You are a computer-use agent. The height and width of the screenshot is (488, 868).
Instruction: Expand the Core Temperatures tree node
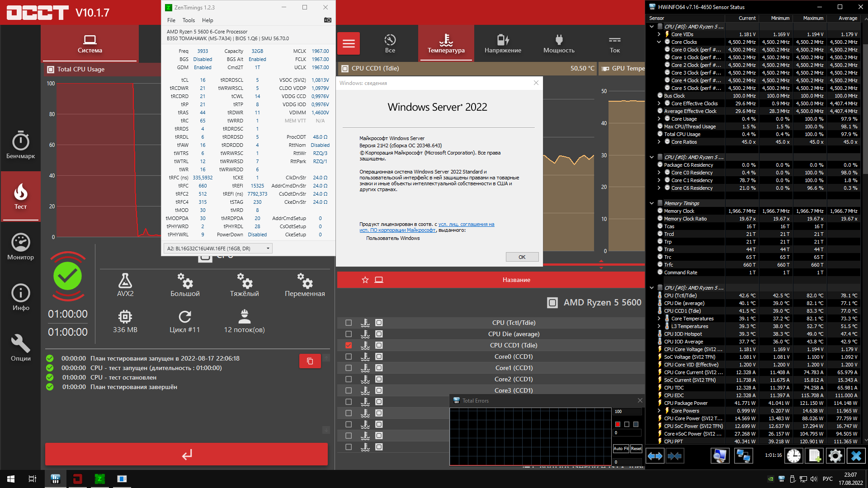point(659,319)
